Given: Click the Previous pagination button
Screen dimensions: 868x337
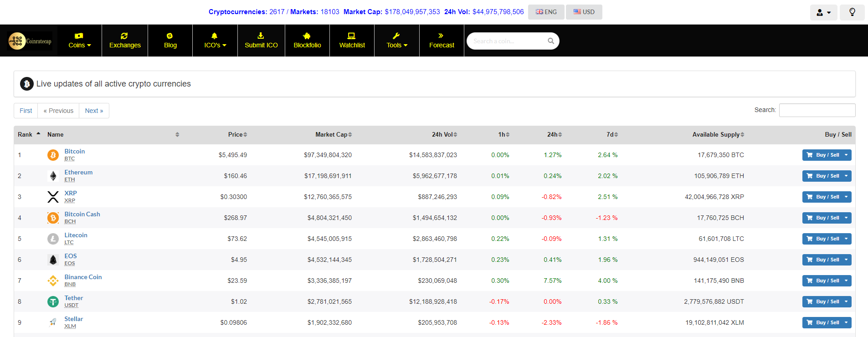Looking at the screenshot, I should point(58,111).
